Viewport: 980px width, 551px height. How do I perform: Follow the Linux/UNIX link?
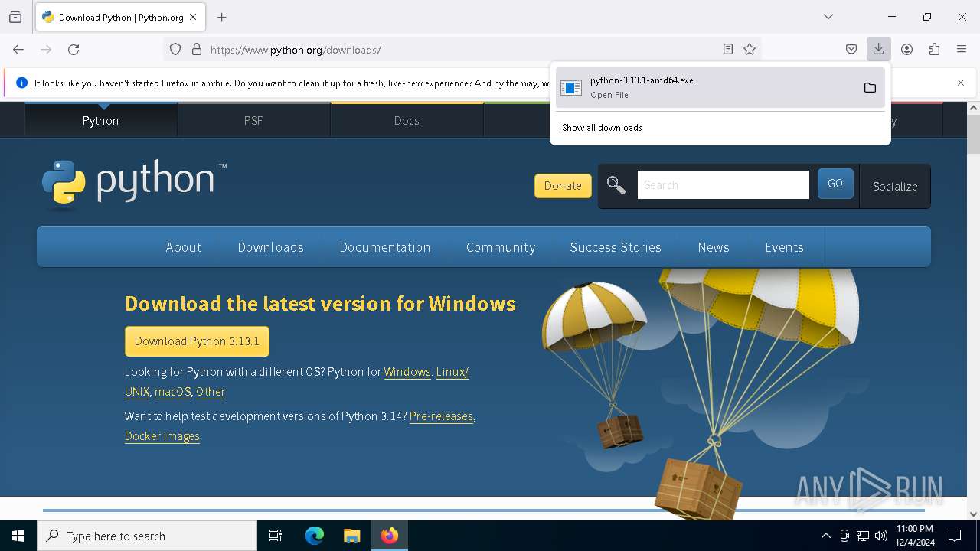click(452, 372)
